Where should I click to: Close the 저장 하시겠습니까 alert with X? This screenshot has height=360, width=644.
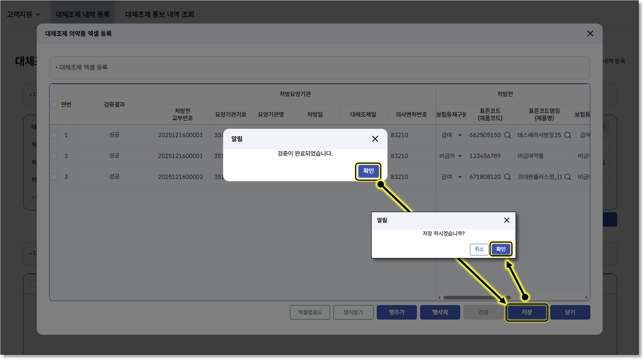pyautogui.click(x=506, y=220)
